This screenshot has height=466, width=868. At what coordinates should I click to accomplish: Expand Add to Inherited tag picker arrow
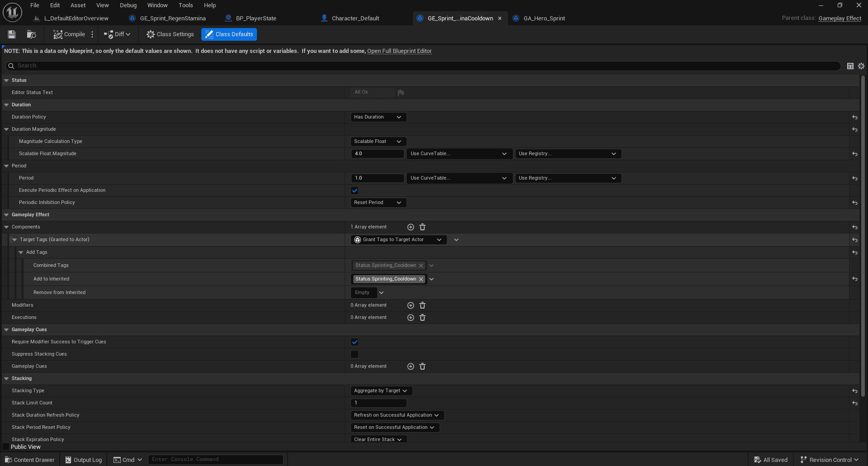point(432,279)
